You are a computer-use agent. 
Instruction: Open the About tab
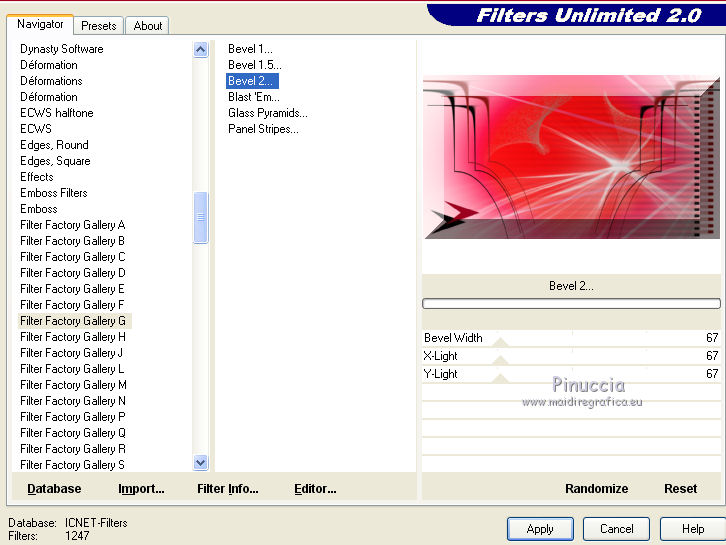[x=147, y=26]
